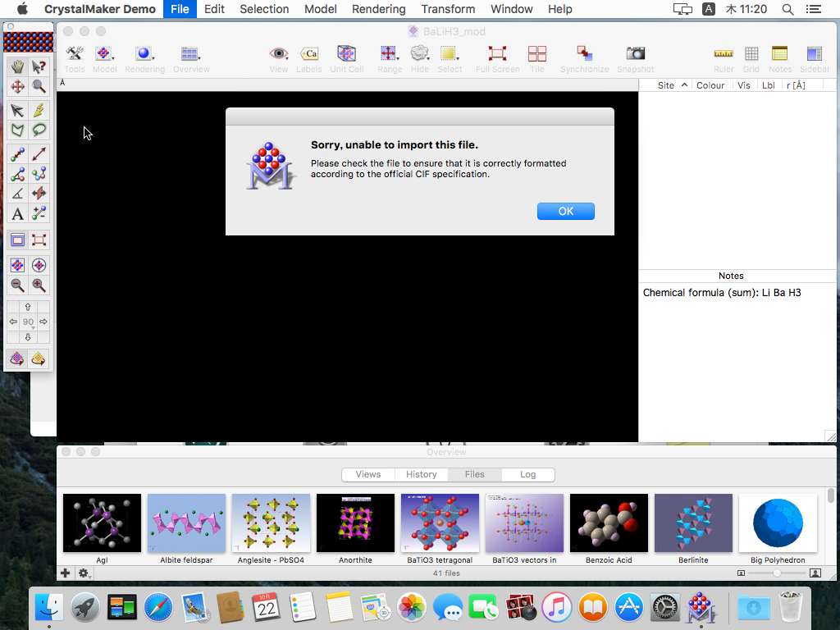Sort the site list by Site column
Screen dimensions: 840x630
[666, 85]
